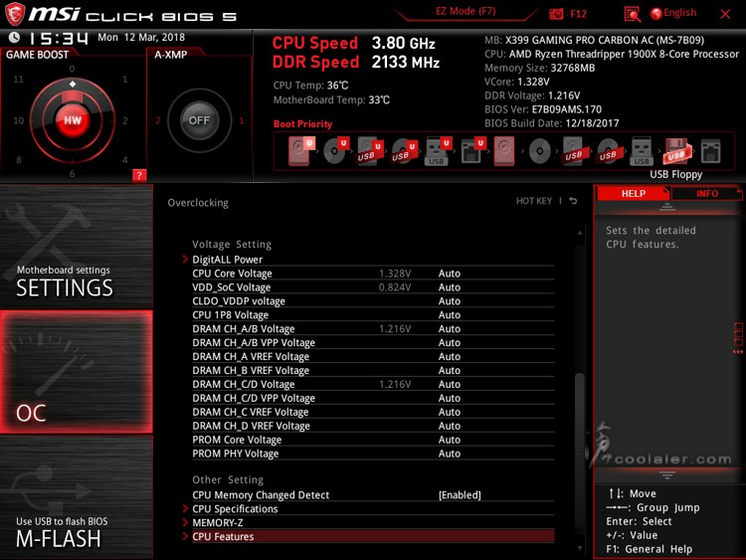
Task: Open the search magnifier icon
Action: click(632, 14)
